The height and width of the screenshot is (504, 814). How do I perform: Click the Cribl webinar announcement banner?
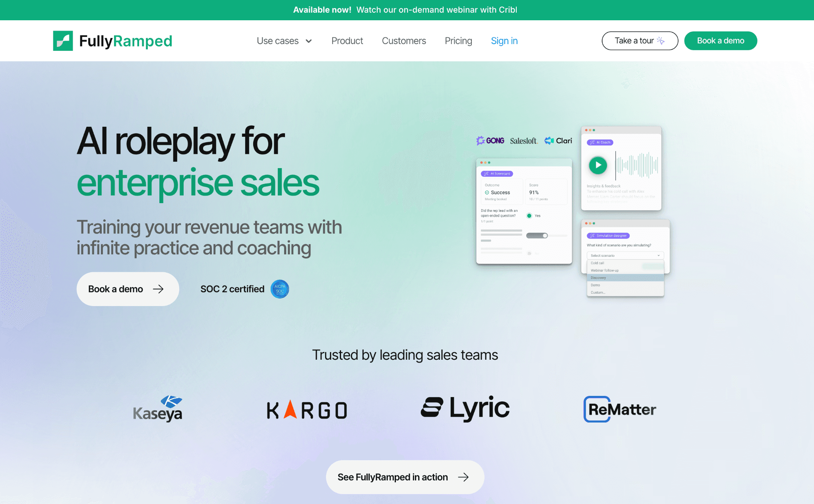405,10
